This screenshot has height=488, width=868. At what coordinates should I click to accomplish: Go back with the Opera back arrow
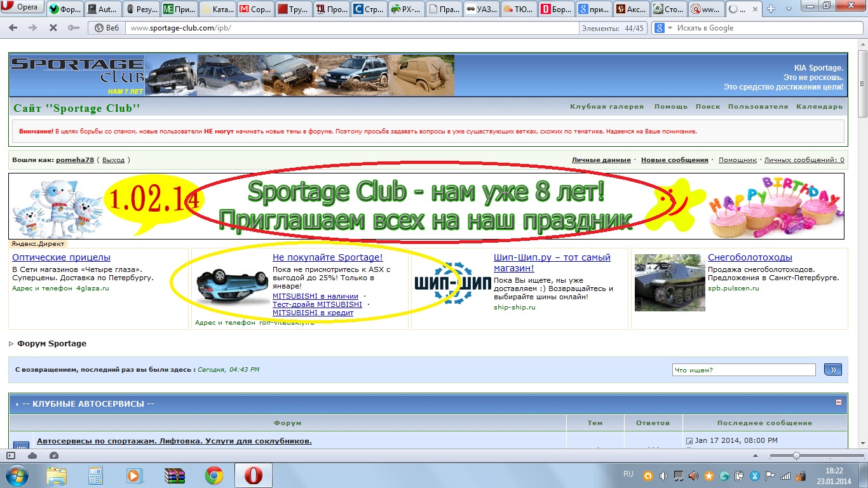13,28
